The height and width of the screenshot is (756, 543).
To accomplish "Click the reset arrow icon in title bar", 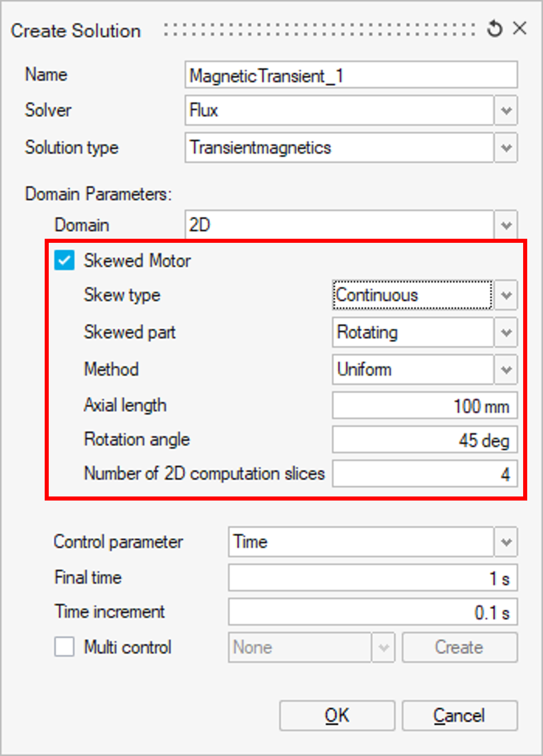I will coord(495,29).
